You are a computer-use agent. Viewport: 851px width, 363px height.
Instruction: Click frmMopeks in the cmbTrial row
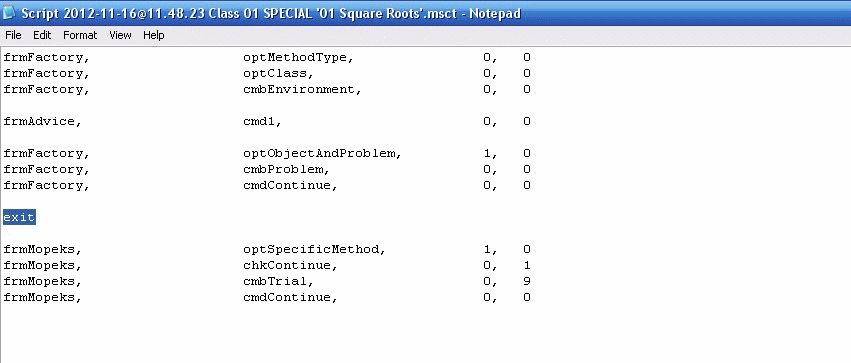point(42,281)
